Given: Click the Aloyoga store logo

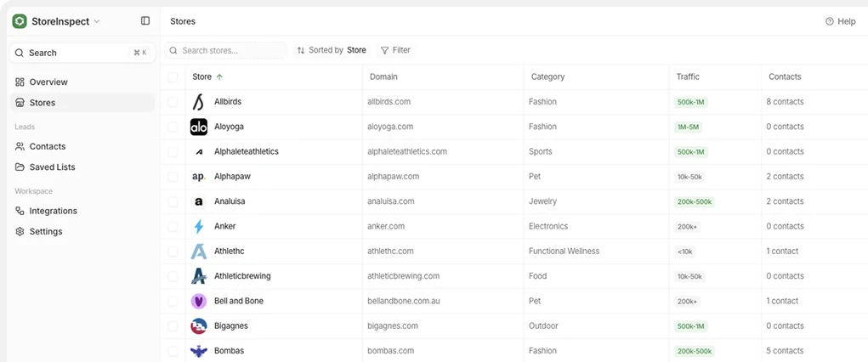Looking at the screenshot, I should coord(198,127).
